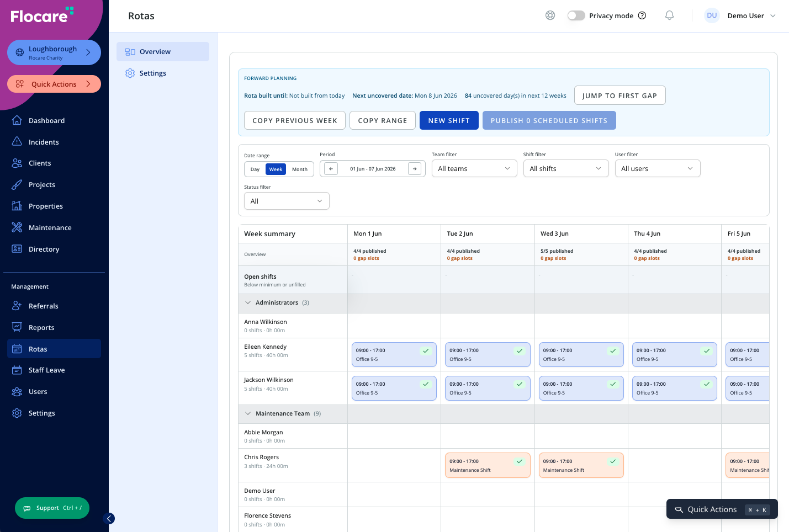789x532 pixels.
Task: Click the Abbie Morgan row name
Action: (x=263, y=432)
